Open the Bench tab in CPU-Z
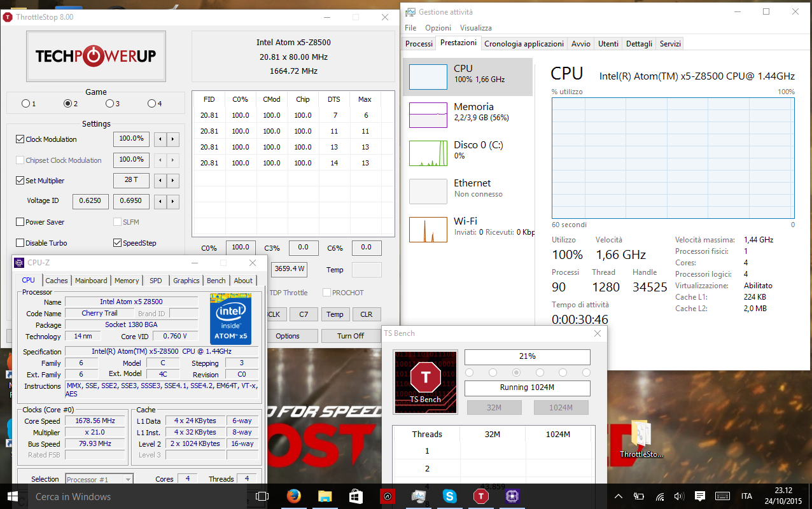 (x=216, y=281)
